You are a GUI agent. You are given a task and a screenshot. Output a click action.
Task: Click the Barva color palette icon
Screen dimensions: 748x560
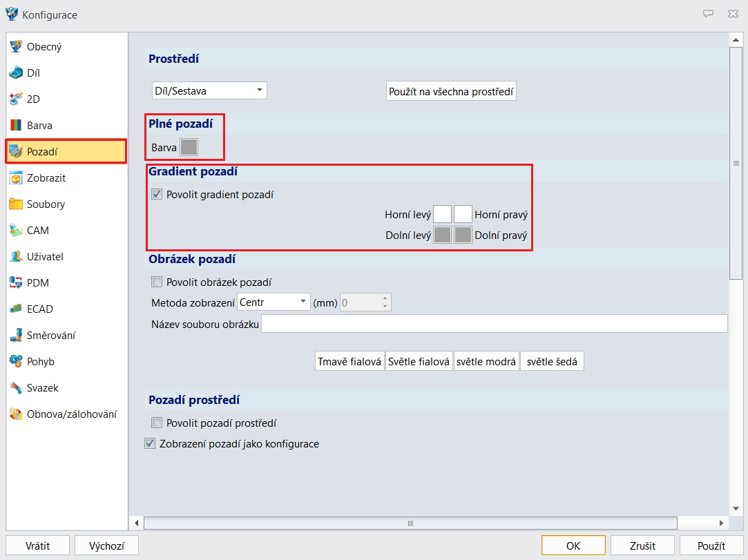(16, 125)
